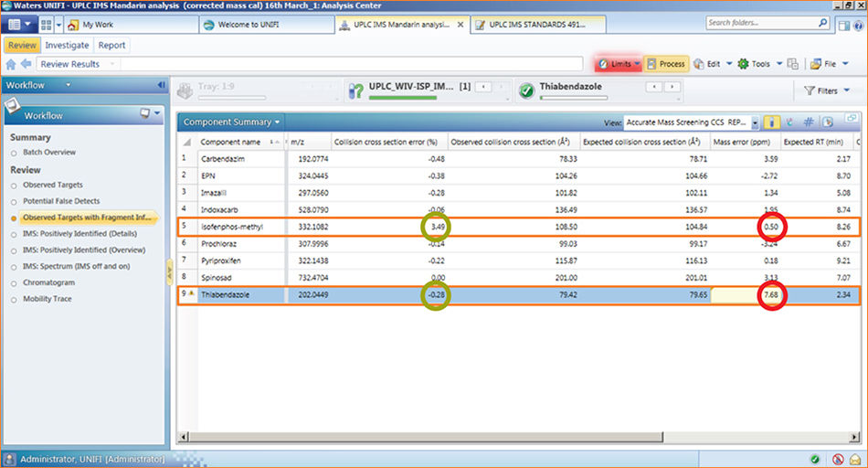Open the Filters dropdown
This screenshot has height=468, width=868.
coord(827,90)
